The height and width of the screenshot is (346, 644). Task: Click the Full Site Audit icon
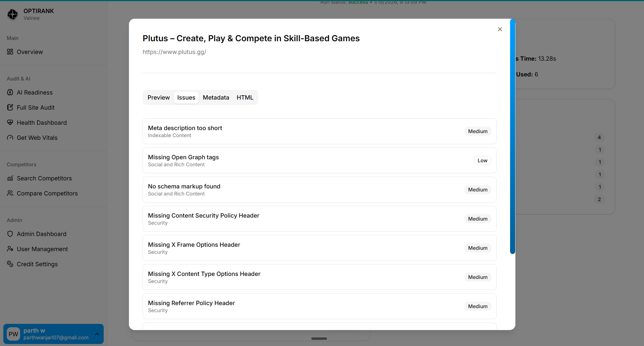pyautogui.click(x=10, y=107)
